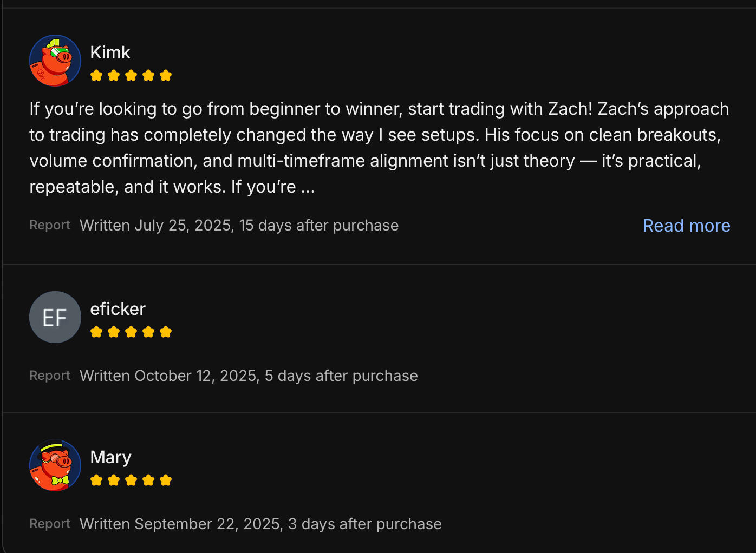Click Mary's pig avatar with bow tie
756x553 pixels.
pyautogui.click(x=55, y=465)
